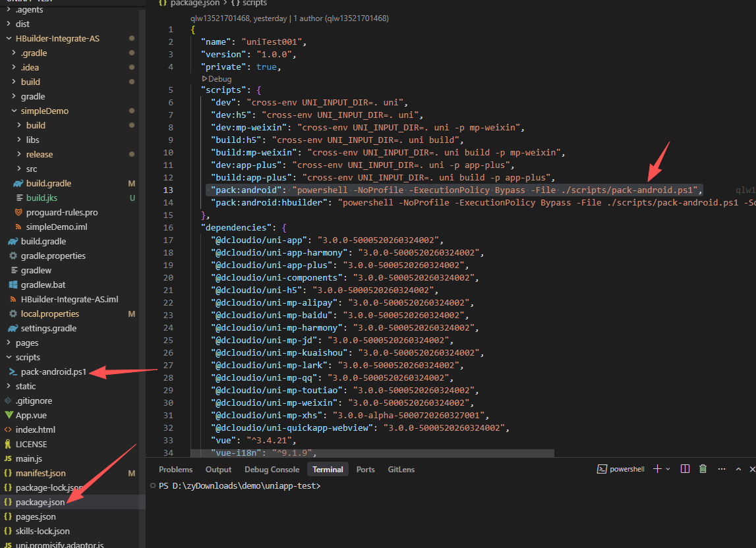Screen dimensions: 756x548
Task: Open settings.gradle file
Action: click(x=73, y=328)
